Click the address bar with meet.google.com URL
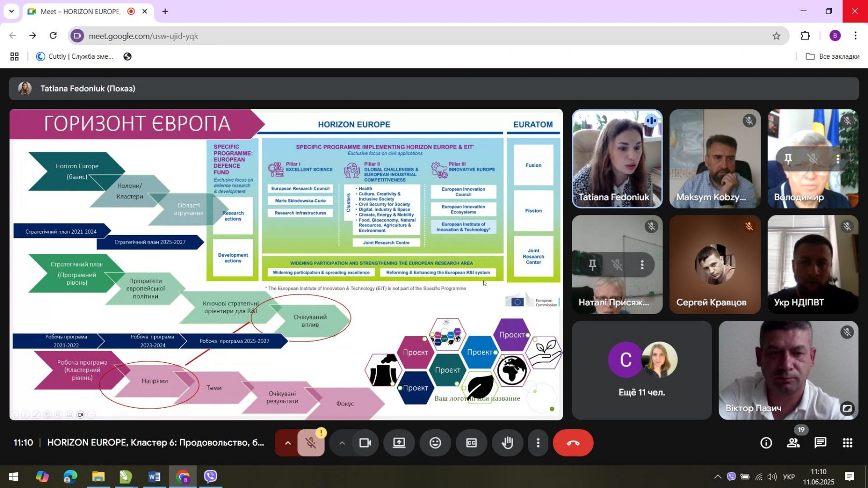The height and width of the screenshot is (488, 868). tap(429, 36)
